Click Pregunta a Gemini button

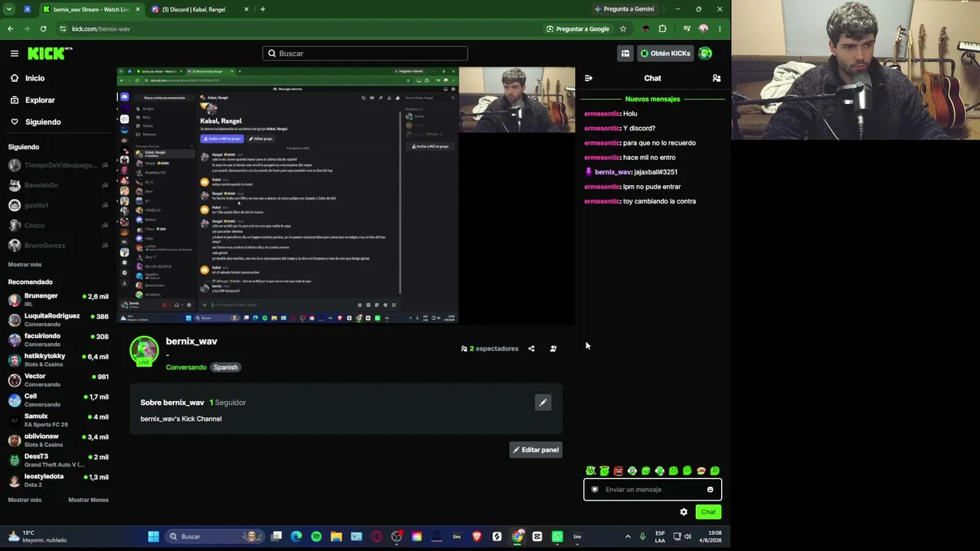(x=624, y=9)
